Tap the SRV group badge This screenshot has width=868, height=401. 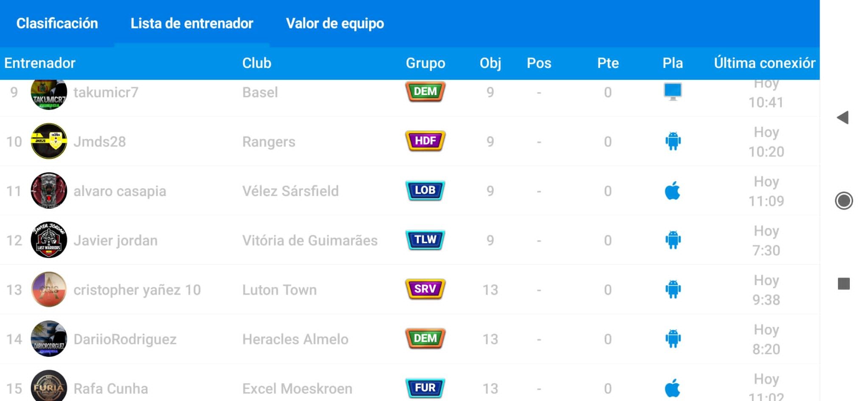pyautogui.click(x=425, y=289)
